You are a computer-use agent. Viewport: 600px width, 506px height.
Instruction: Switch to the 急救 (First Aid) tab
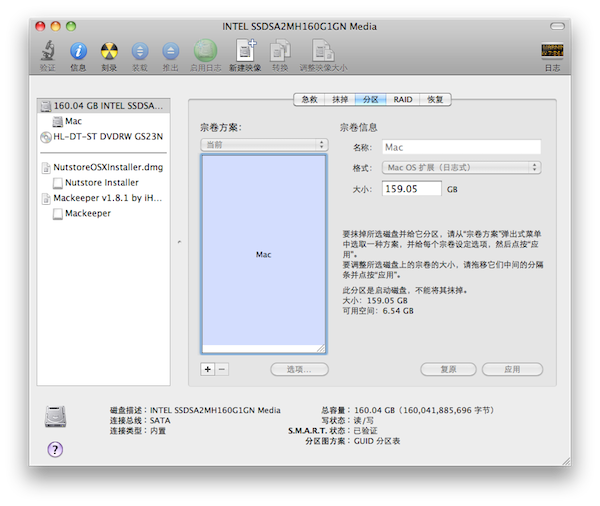309,100
